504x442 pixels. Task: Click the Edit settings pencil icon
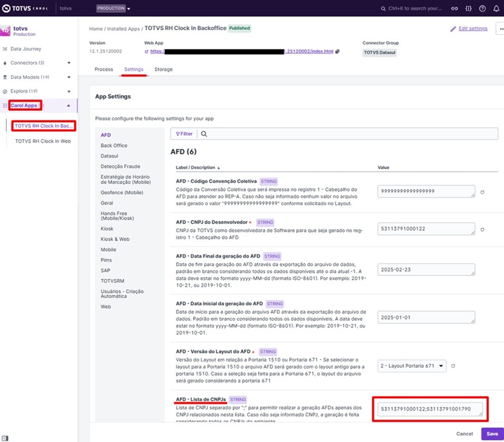click(453, 29)
